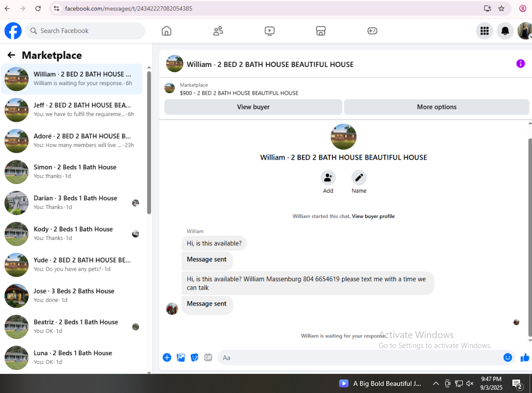Click the install app icon in address bar

[x=488, y=9]
